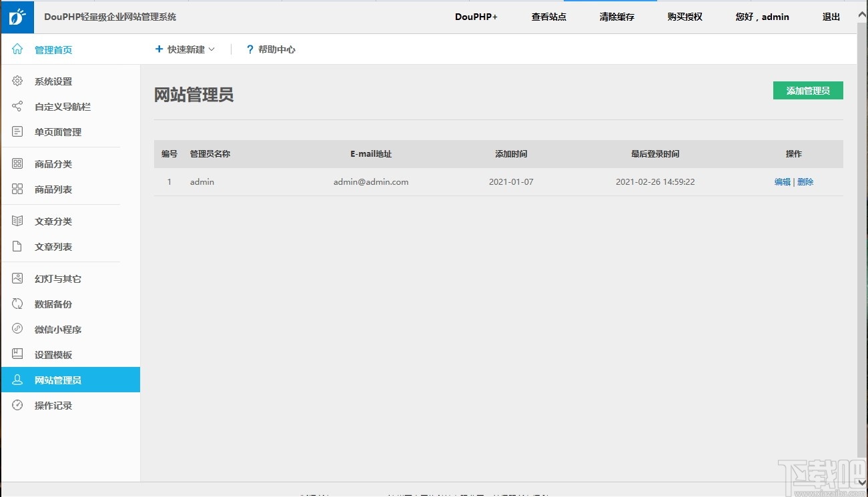Click the 添加时间 column header

(511, 153)
